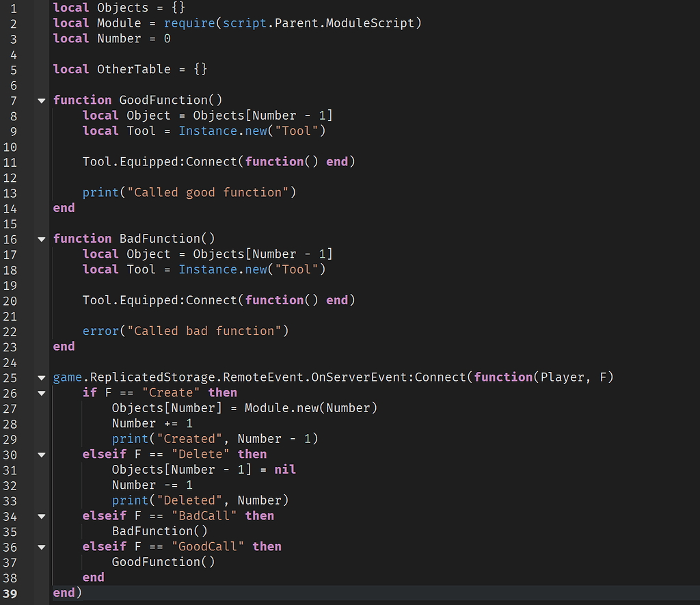Click the nil keyword on line 31

pos(285,470)
